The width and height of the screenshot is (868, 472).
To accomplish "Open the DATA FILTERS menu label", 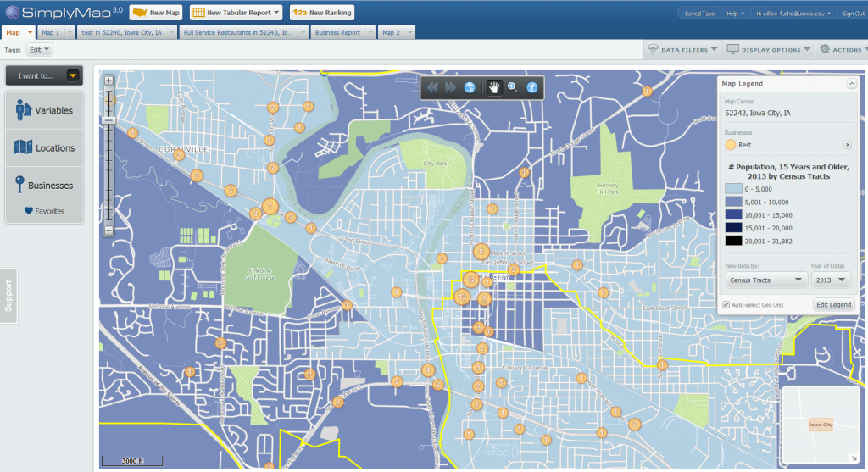I will pyautogui.click(x=684, y=50).
